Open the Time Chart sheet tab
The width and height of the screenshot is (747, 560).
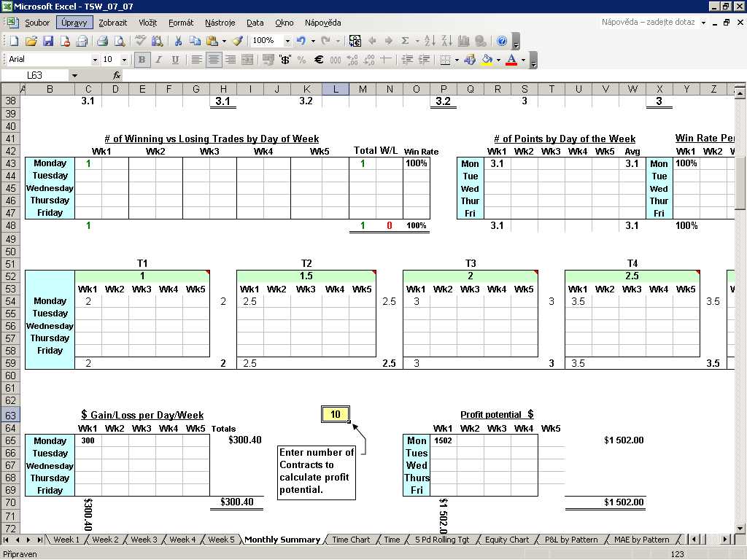point(351,540)
